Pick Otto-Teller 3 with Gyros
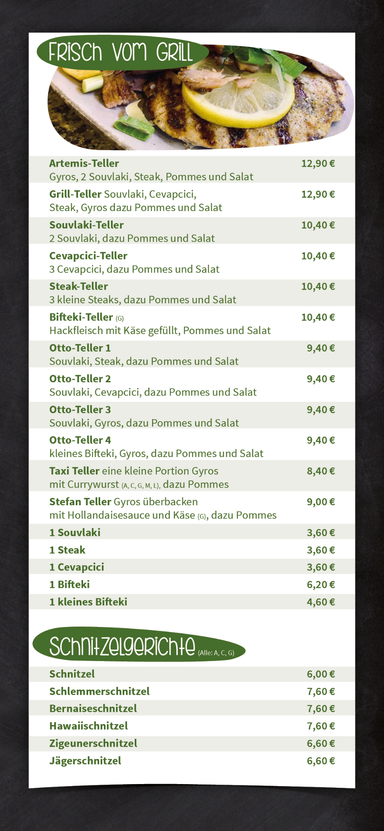 click(x=192, y=416)
